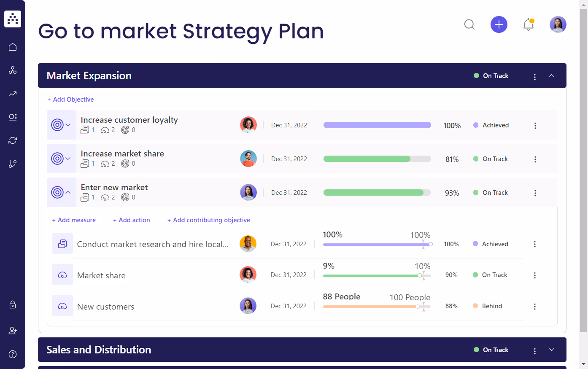Screen dimensions: 588x369
Task: Open the invite user icon in sidebar
Action: pyautogui.click(x=13, y=330)
